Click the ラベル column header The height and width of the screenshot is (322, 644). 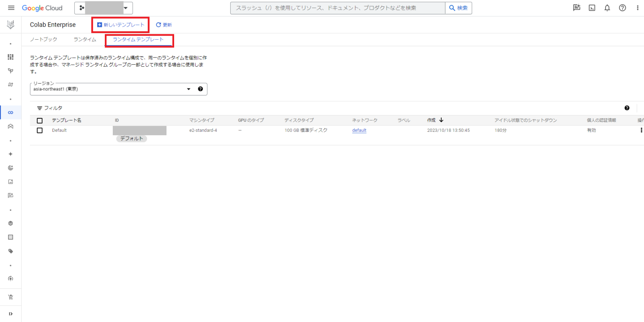(x=404, y=120)
